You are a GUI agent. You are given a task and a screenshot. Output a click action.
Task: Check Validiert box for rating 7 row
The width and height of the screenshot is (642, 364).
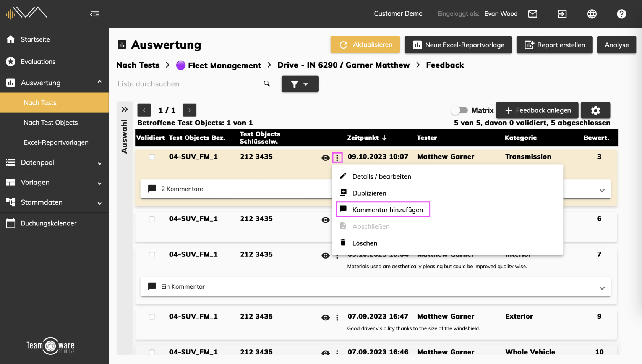[x=152, y=254]
